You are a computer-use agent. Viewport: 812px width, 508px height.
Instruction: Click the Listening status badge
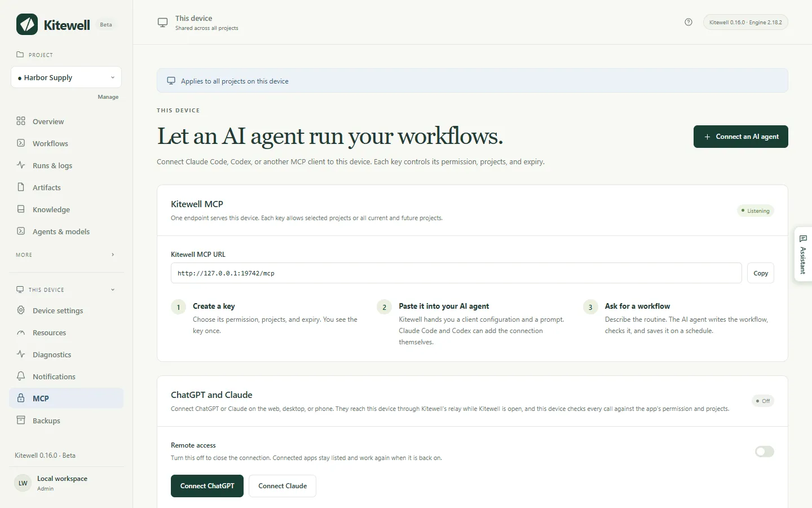[x=756, y=211]
